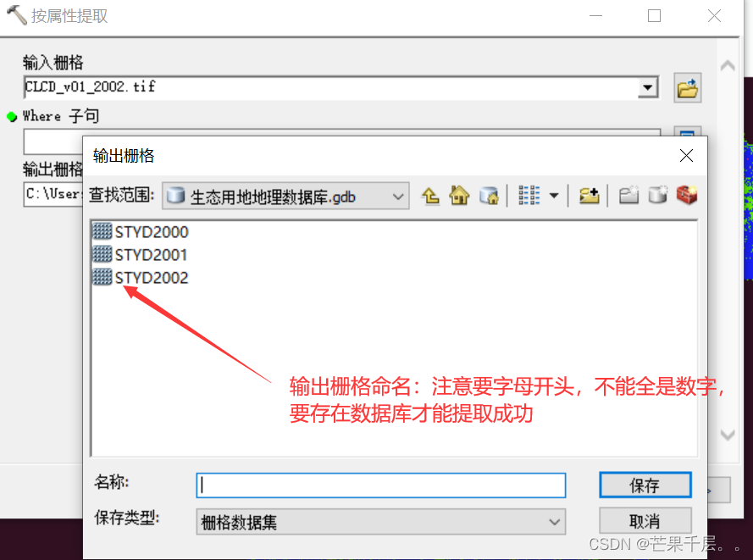
Task: Click connect to folder icon
Action: 589,196
